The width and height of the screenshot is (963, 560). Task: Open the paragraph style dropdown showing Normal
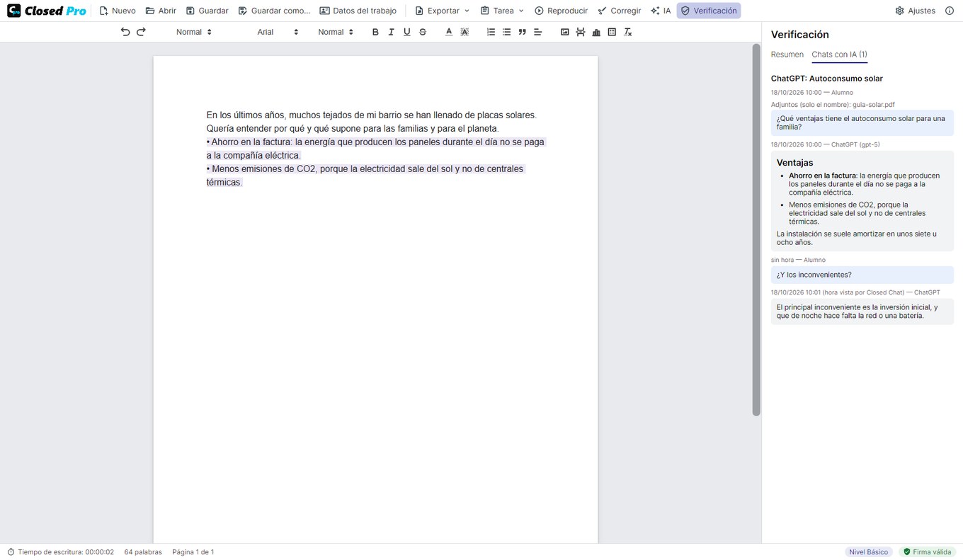click(194, 32)
